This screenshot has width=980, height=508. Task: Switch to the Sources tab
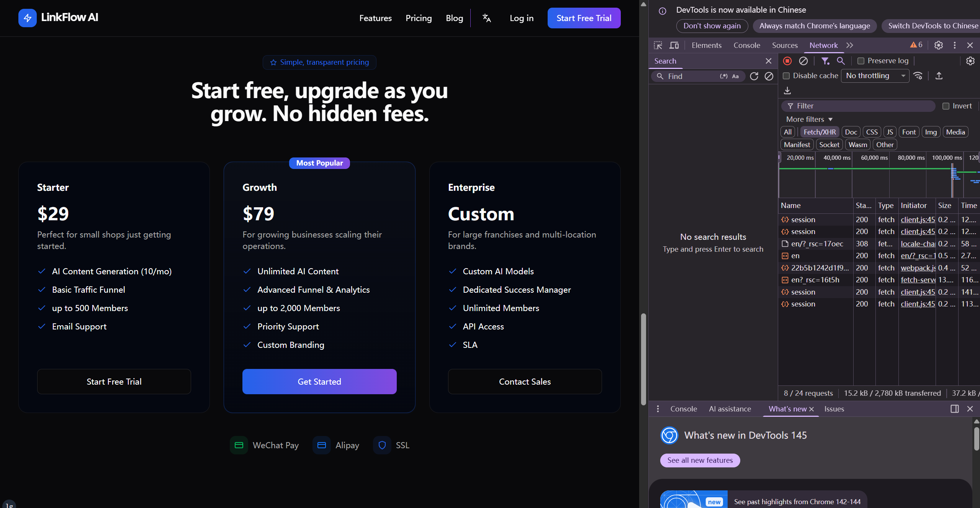(785, 45)
